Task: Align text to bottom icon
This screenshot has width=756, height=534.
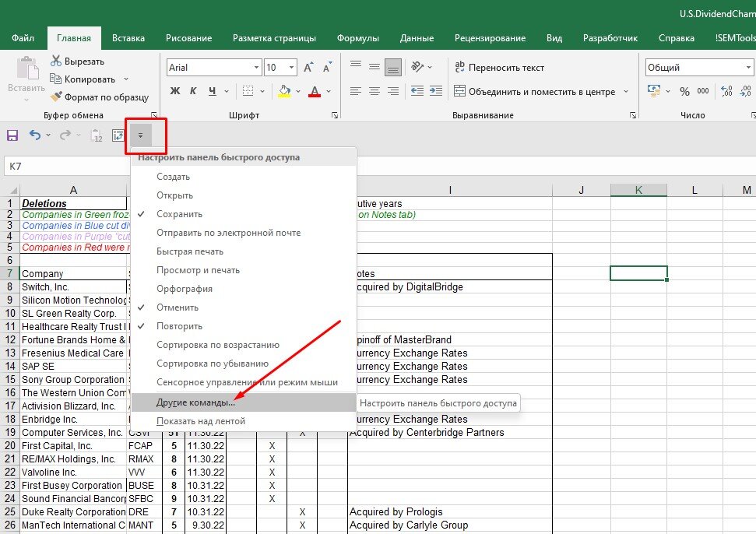Action: pyautogui.click(x=393, y=68)
